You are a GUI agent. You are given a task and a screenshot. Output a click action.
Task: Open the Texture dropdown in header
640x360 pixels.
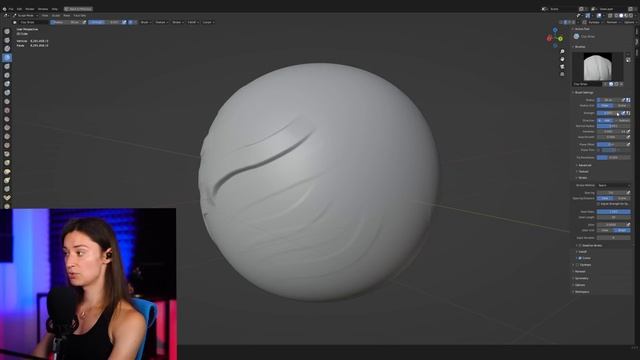click(161, 22)
